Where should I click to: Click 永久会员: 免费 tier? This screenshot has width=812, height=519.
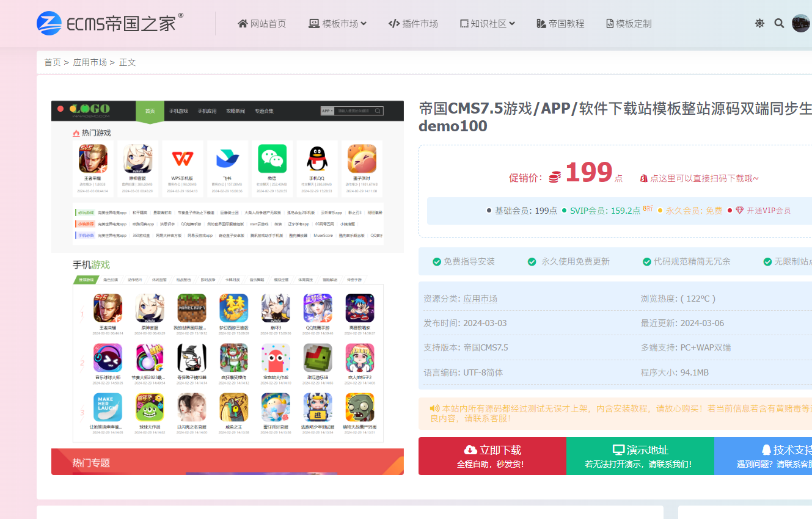coord(690,211)
